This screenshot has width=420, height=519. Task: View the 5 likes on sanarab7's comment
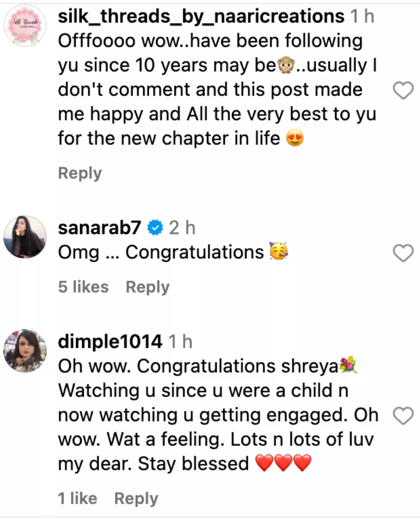pos(83,287)
